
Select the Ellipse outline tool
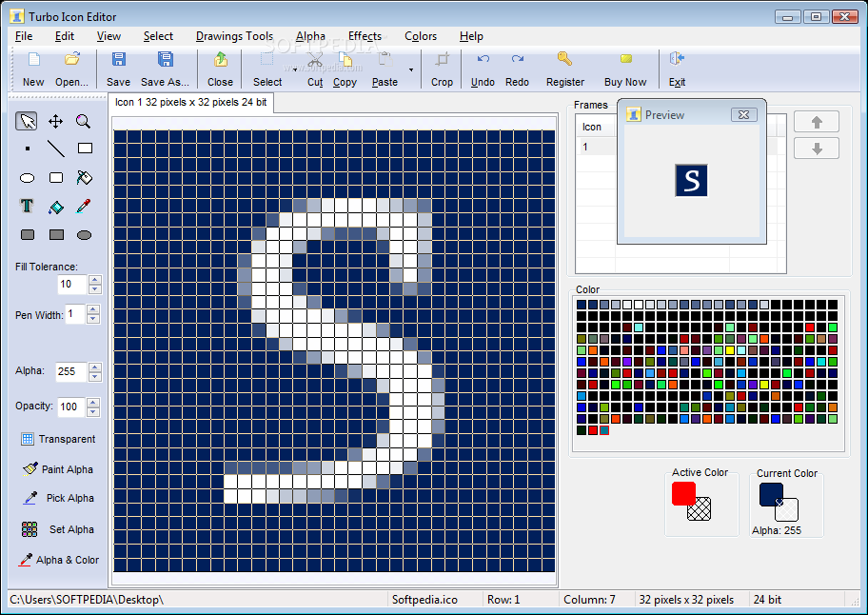click(x=27, y=177)
